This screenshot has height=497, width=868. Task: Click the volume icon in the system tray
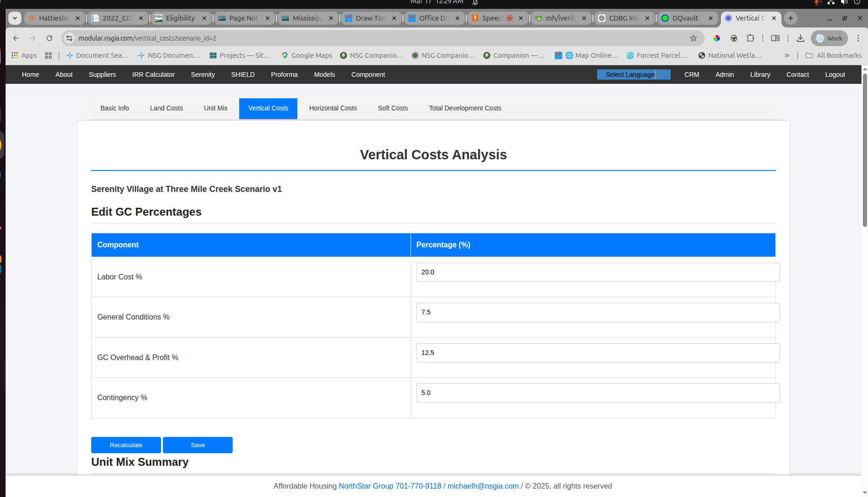[x=844, y=2]
